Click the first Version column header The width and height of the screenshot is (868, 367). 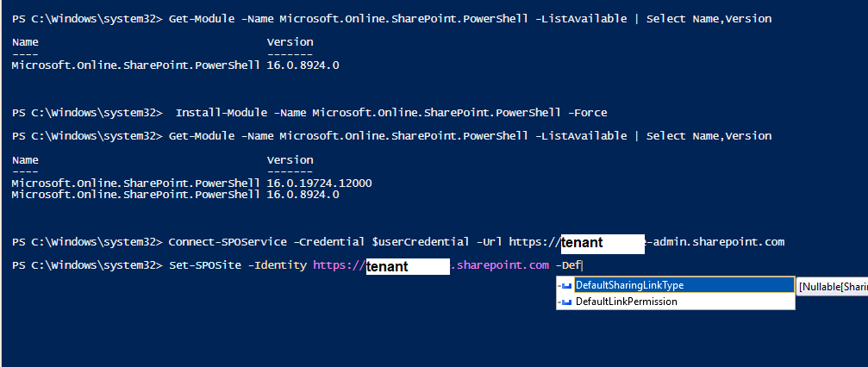pyautogui.click(x=290, y=41)
